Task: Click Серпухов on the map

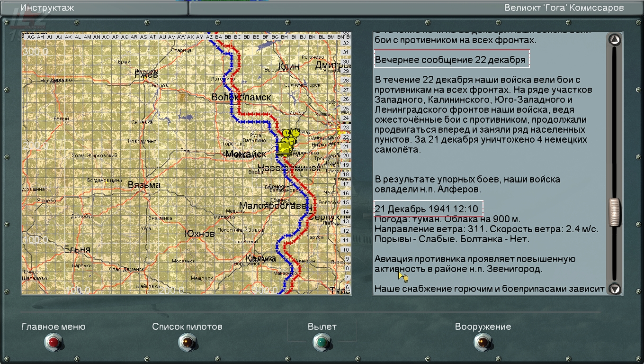Action: [x=330, y=217]
